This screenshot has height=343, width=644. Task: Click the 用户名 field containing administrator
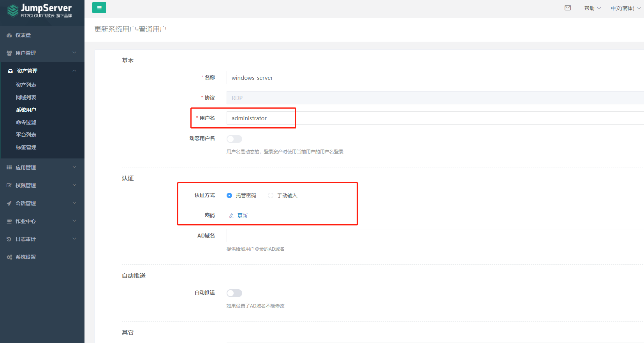click(x=435, y=118)
